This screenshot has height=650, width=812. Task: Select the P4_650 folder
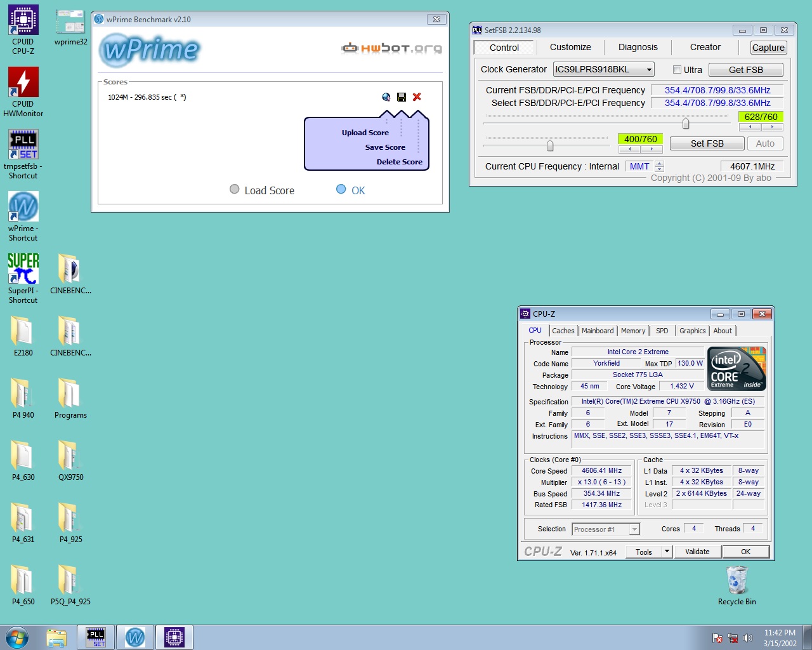coord(23,585)
